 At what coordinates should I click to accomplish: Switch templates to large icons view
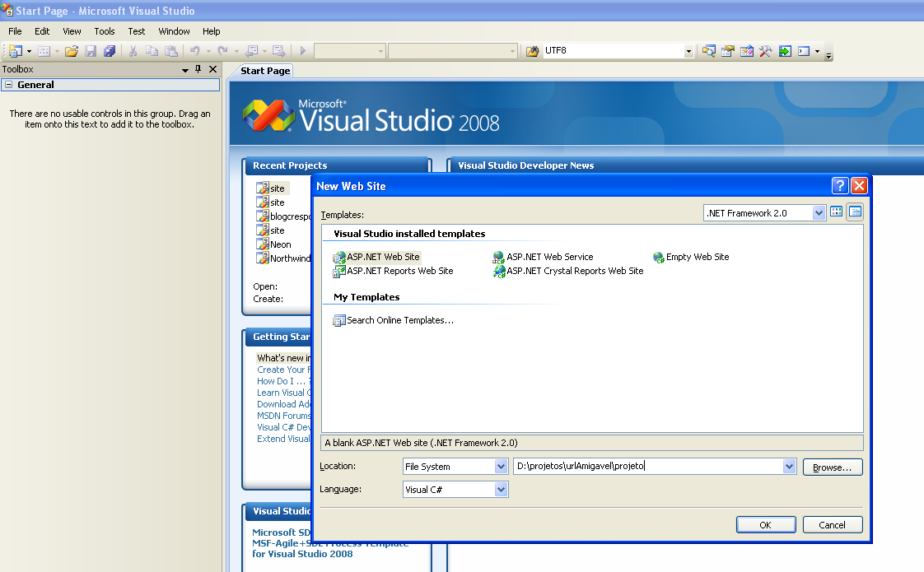click(837, 212)
